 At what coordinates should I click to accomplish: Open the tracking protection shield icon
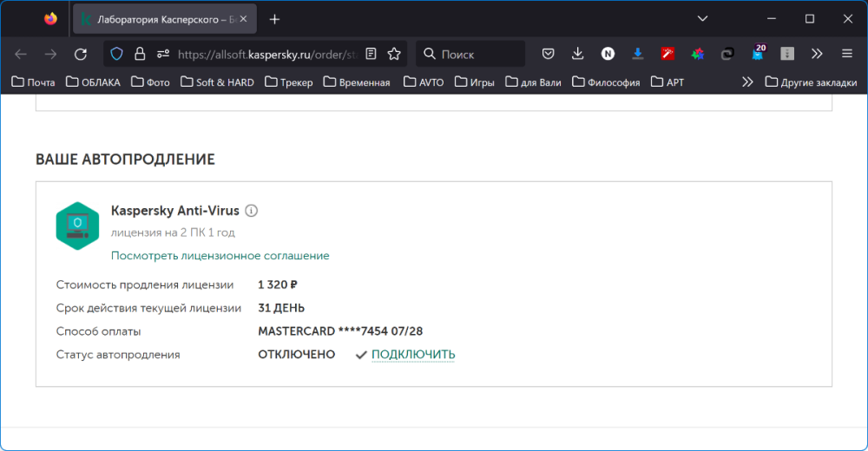coord(116,54)
